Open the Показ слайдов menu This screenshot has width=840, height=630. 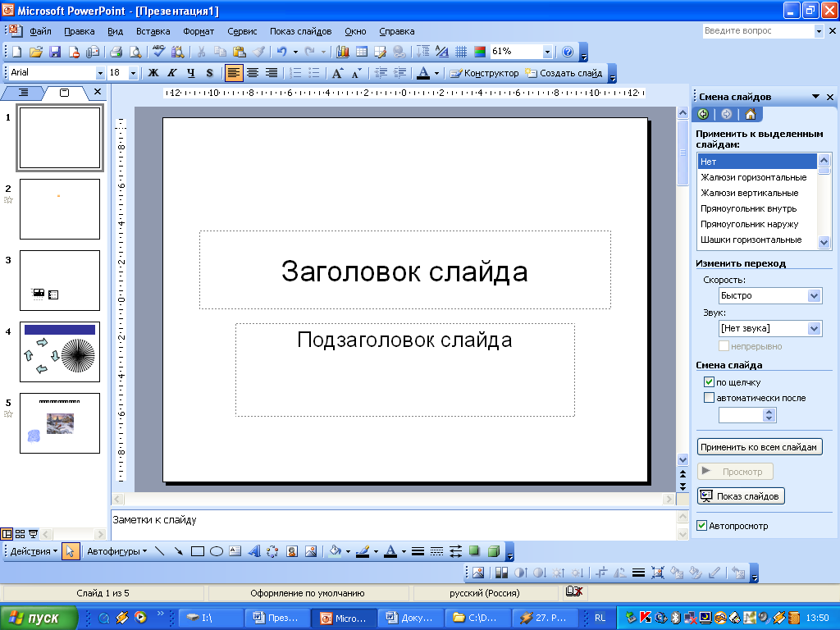300,31
